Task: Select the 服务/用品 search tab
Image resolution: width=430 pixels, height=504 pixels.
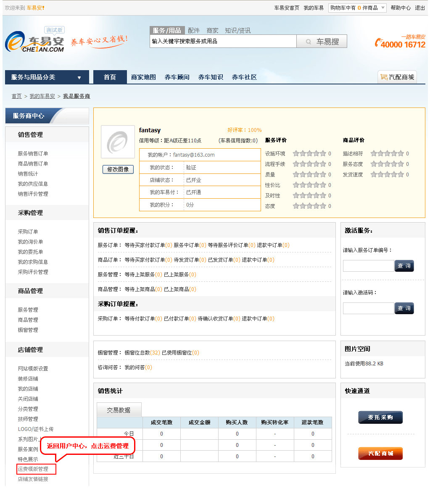Action: point(167,31)
